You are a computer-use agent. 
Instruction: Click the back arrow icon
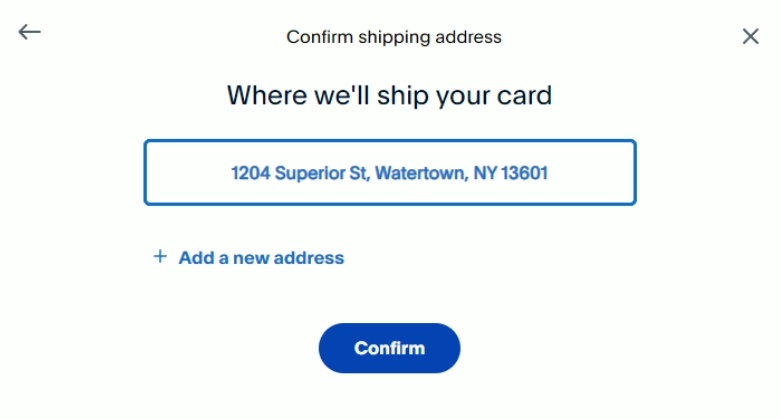point(30,32)
